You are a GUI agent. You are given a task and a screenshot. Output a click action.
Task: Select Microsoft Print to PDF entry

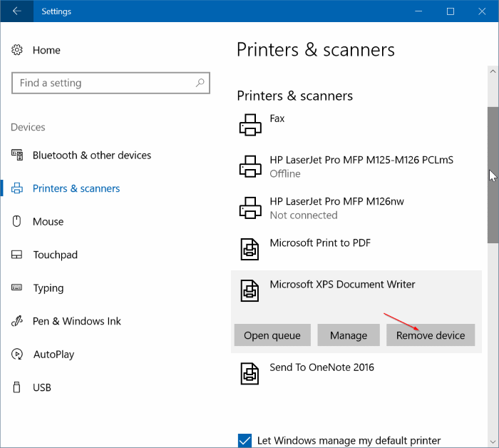pos(356,249)
